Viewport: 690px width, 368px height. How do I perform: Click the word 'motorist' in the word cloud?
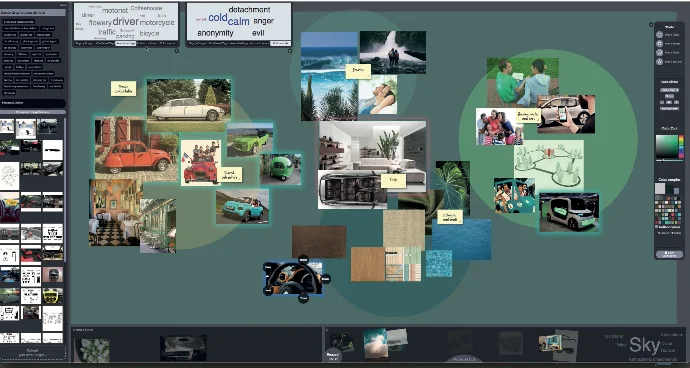[115, 10]
